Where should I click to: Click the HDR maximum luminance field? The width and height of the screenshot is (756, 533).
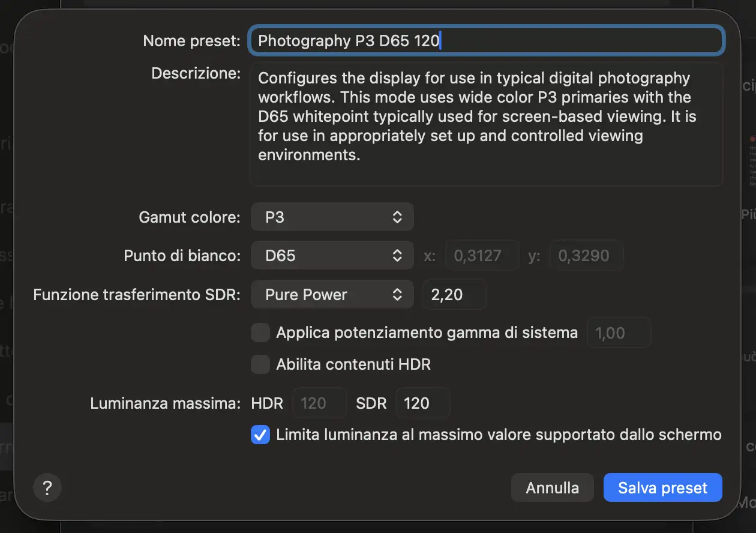pyautogui.click(x=319, y=403)
